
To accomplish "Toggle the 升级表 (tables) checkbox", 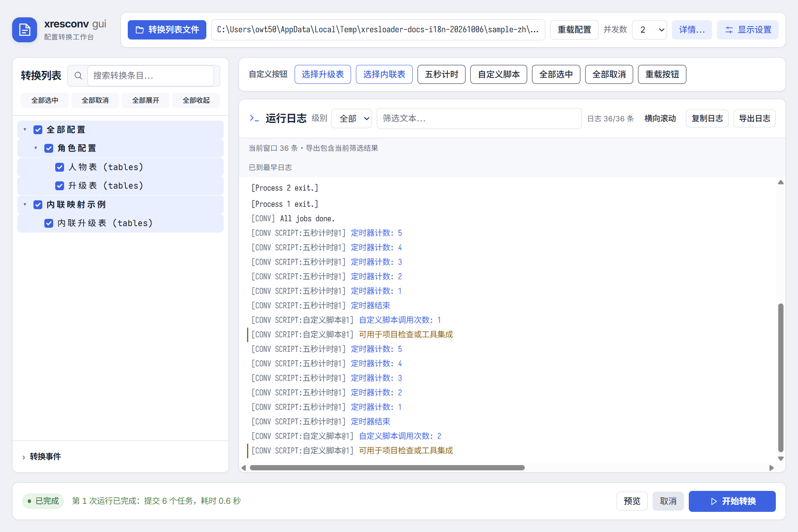I will [x=60, y=186].
